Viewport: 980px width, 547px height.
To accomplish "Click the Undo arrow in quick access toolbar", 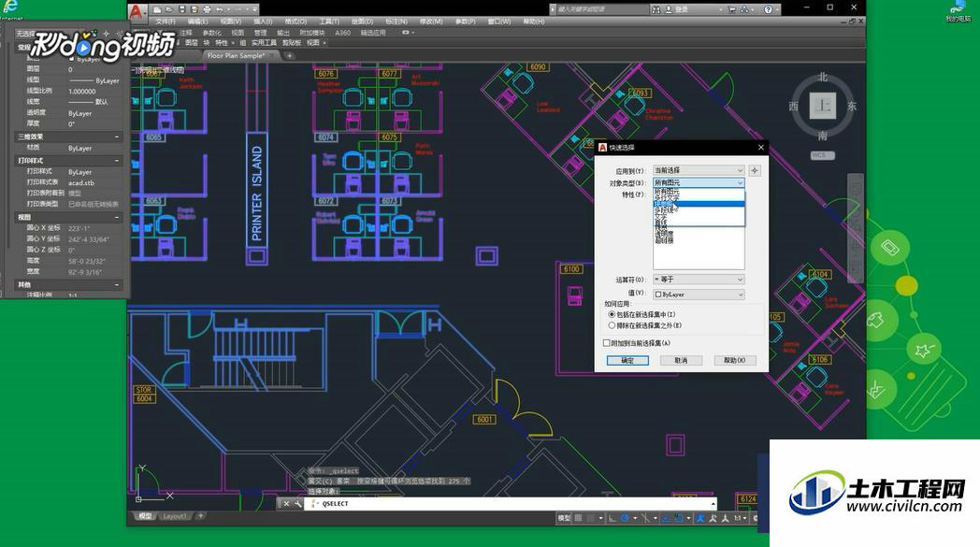I will (220, 9).
